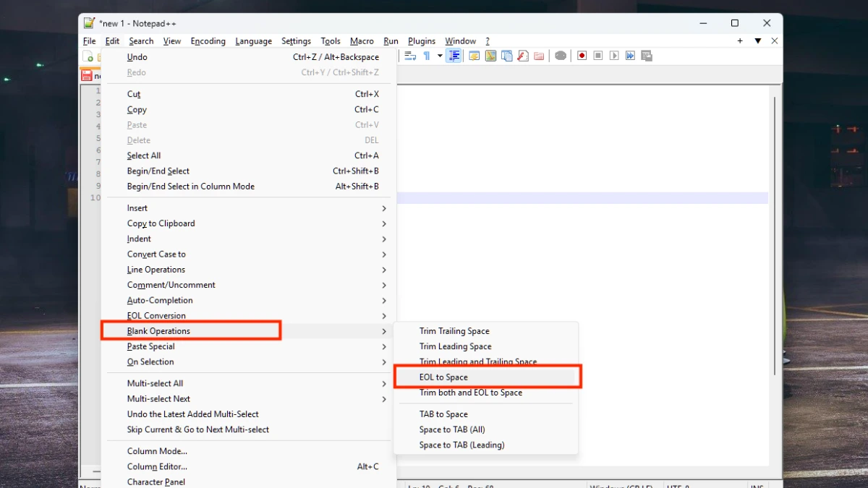Toggle the Show Indent Guide icon
Screen dimensions: 868x488
pos(454,56)
